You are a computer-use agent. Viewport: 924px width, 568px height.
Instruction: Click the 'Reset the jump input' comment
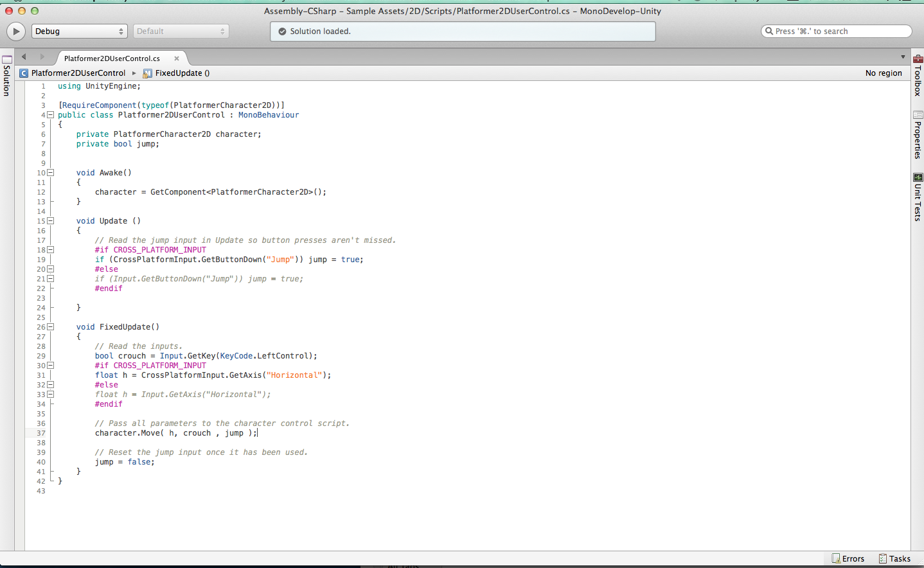pos(201,452)
